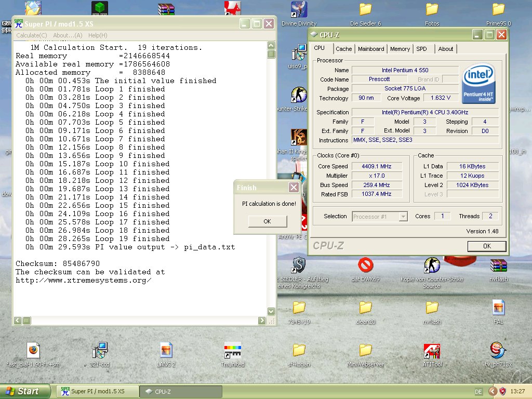Launch the TmUnited shortcut
This screenshot has height=399, width=532.
[x=232, y=351]
